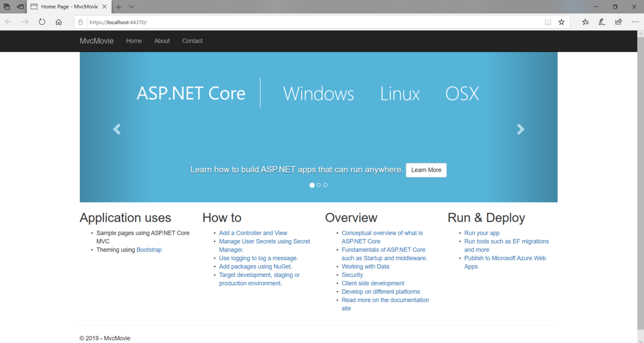The width and height of the screenshot is (644, 343).
Task: Open Add packages using NuGet link
Action: click(x=255, y=266)
